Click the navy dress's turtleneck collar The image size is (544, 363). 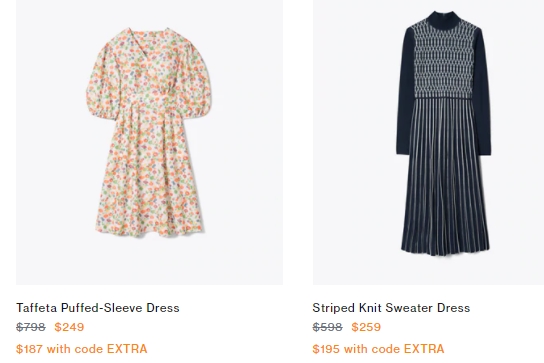[443, 18]
